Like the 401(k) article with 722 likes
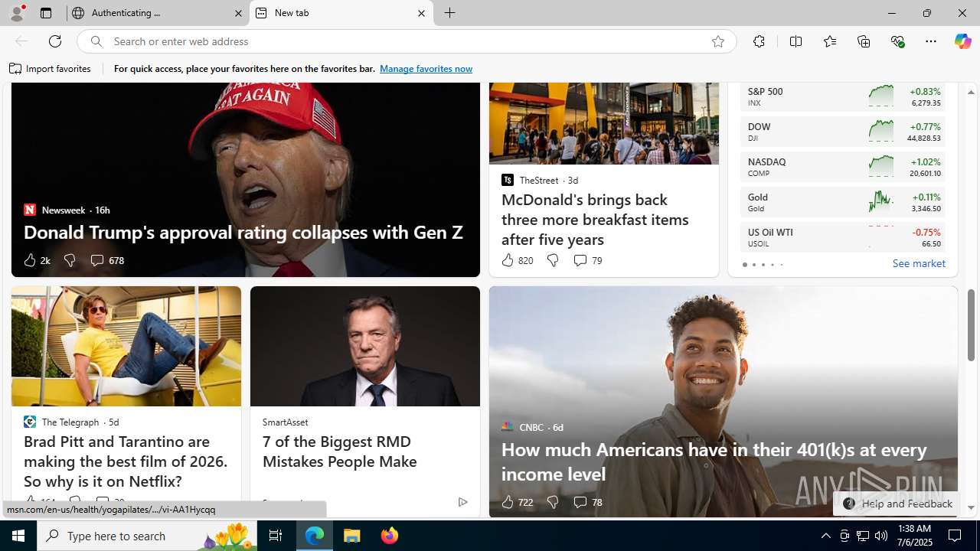The width and height of the screenshot is (980, 551). [x=517, y=502]
